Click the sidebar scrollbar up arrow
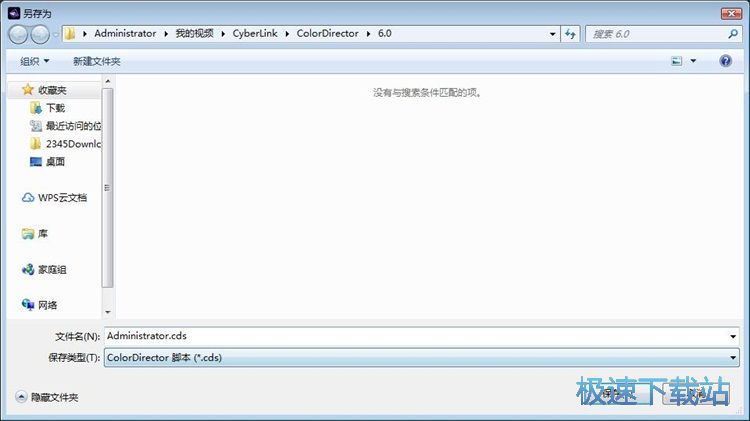 (x=108, y=81)
